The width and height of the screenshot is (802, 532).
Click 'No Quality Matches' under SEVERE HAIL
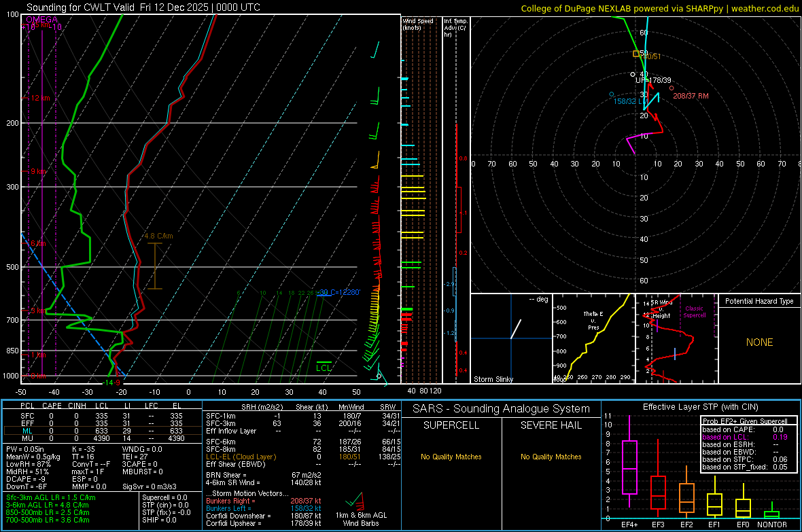click(x=551, y=457)
